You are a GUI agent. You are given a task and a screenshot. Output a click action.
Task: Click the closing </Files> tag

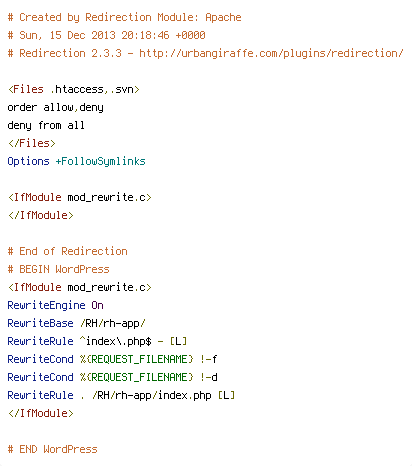pyautogui.click(x=31, y=143)
